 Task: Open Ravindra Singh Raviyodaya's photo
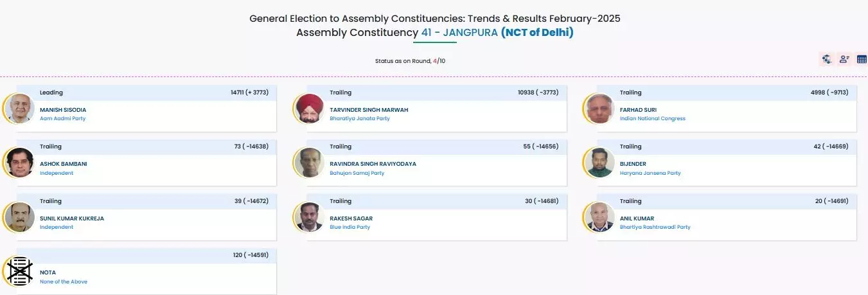click(x=310, y=163)
